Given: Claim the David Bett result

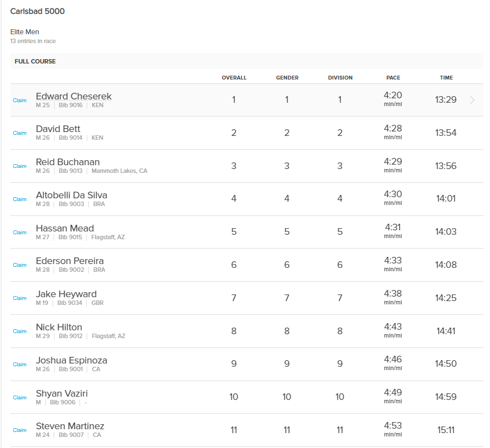Looking at the screenshot, I should point(20,133).
